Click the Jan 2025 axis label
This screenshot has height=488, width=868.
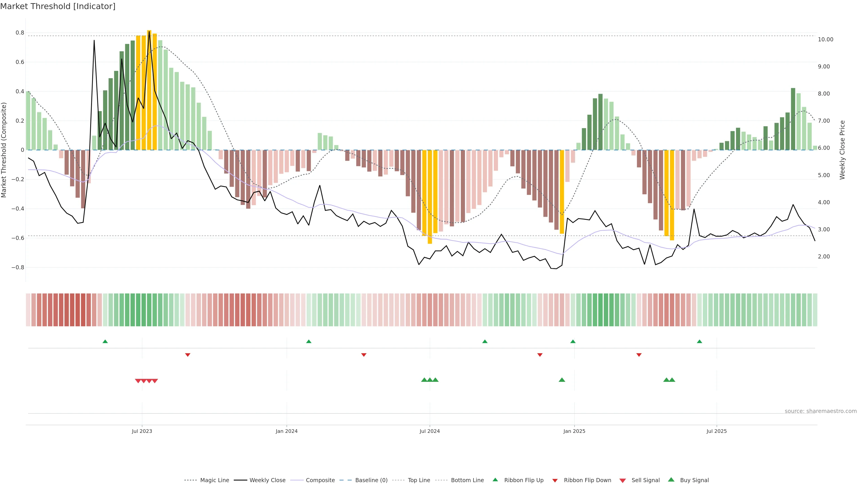coord(574,431)
